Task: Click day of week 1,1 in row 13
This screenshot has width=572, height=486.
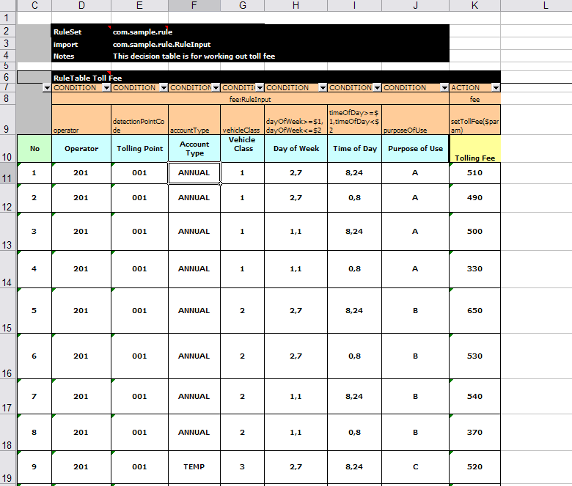Action: tap(296, 232)
